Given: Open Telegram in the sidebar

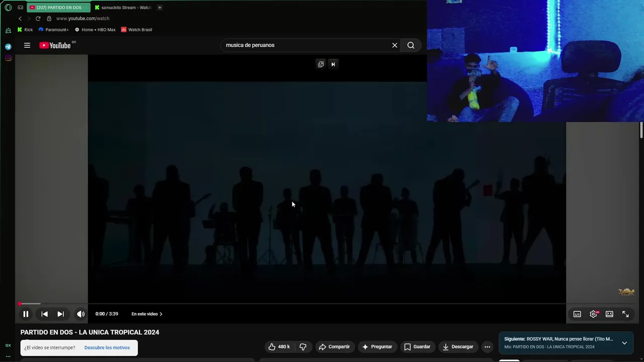Looking at the screenshot, I should tap(8, 46).
